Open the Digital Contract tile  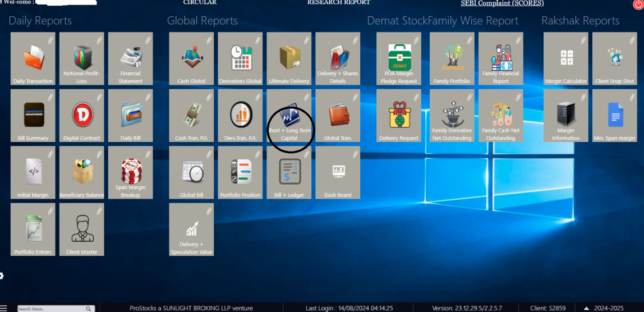point(82,116)
